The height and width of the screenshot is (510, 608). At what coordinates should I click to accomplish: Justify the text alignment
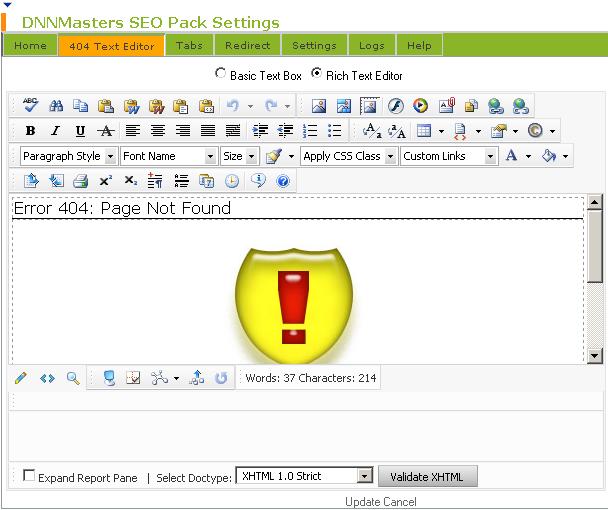(x=208, y=130)
